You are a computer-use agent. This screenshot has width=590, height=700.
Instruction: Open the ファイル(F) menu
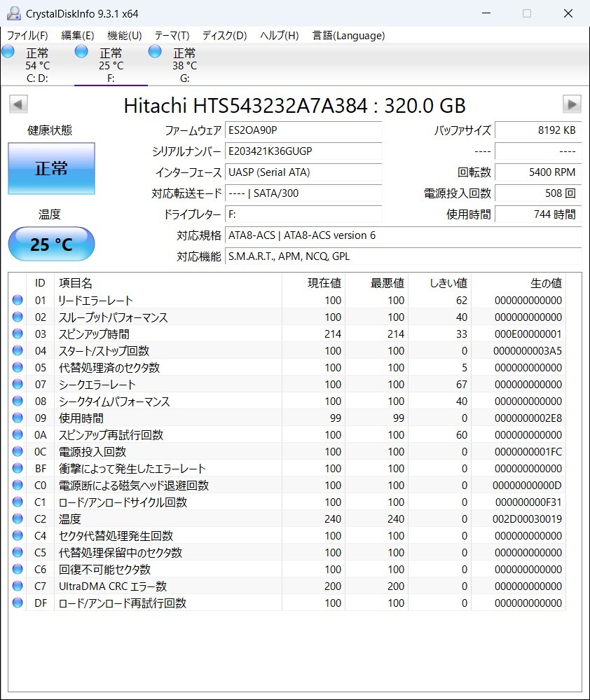[27, 35]
